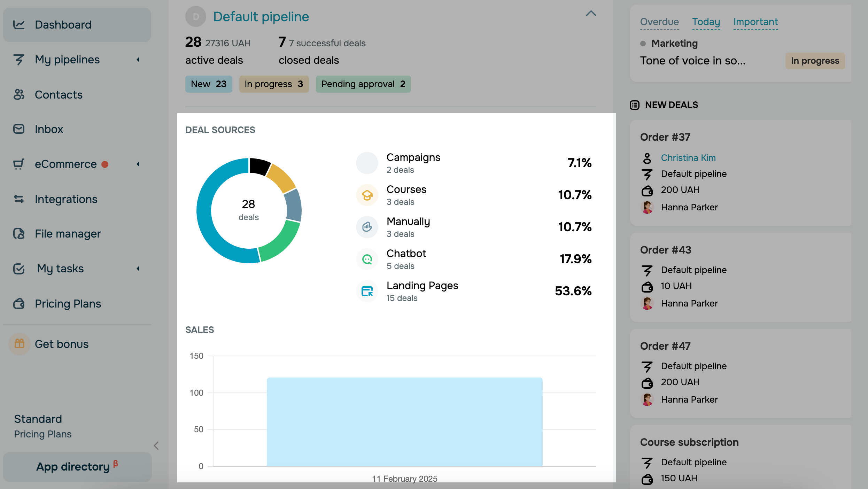The width and height of the screenshot is (868, 489).
Task: Click the Get bonus gift icon
Action: pos(20,344)
